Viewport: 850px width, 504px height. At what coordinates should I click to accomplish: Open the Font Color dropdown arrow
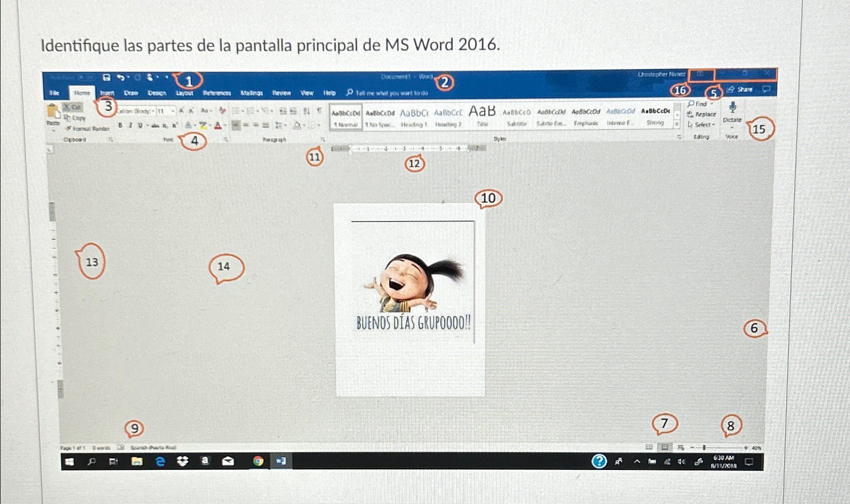(225, 126)
